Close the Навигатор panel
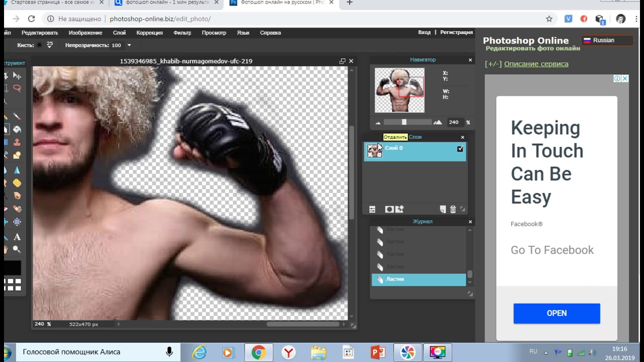The image size is (644, 362). [x=470, y=60]
